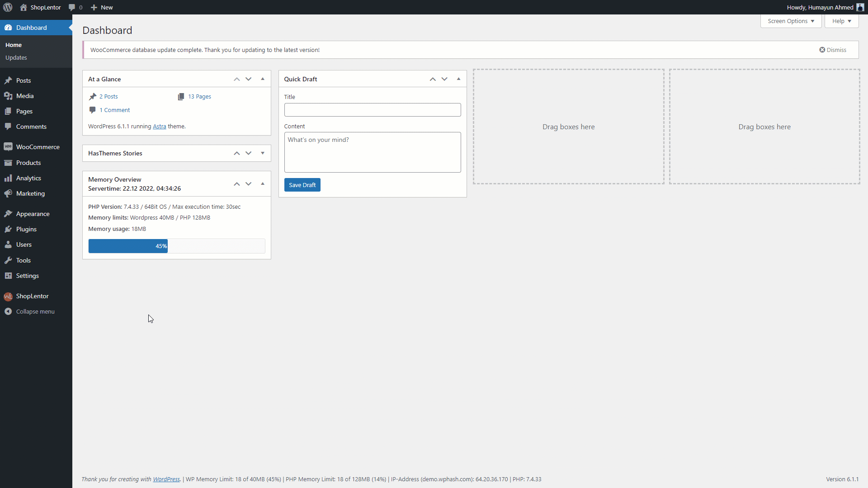The height and width of the screenshot is (488, 868).
Task: Open the ShopLentor sidebar menu icon
Action: tap(8, 296)
